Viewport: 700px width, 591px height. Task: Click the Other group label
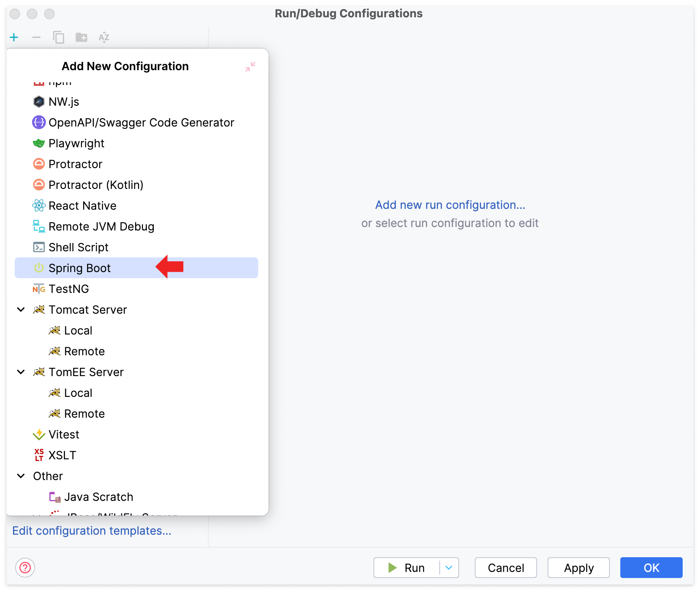point(48,476)
